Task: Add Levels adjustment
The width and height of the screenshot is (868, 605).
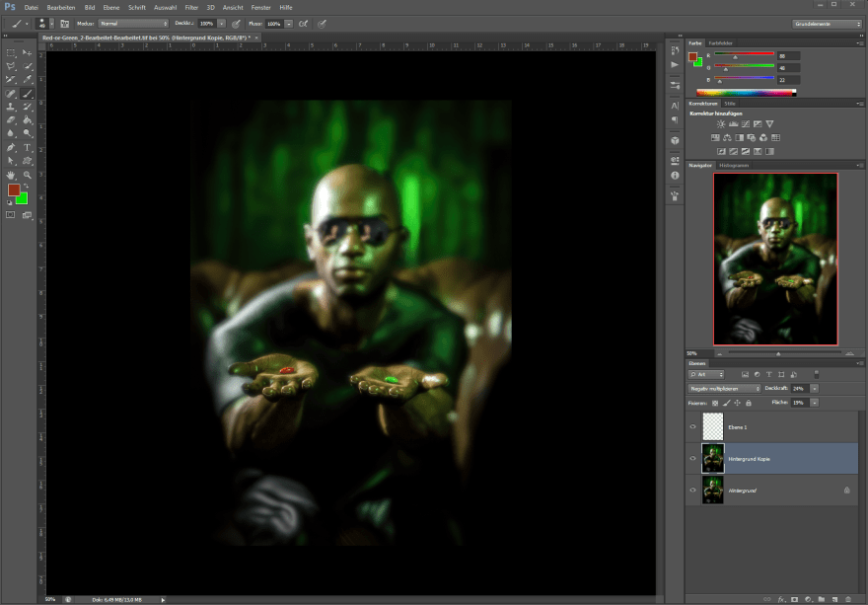Action: pyautogui.click(x=734, y=124)
